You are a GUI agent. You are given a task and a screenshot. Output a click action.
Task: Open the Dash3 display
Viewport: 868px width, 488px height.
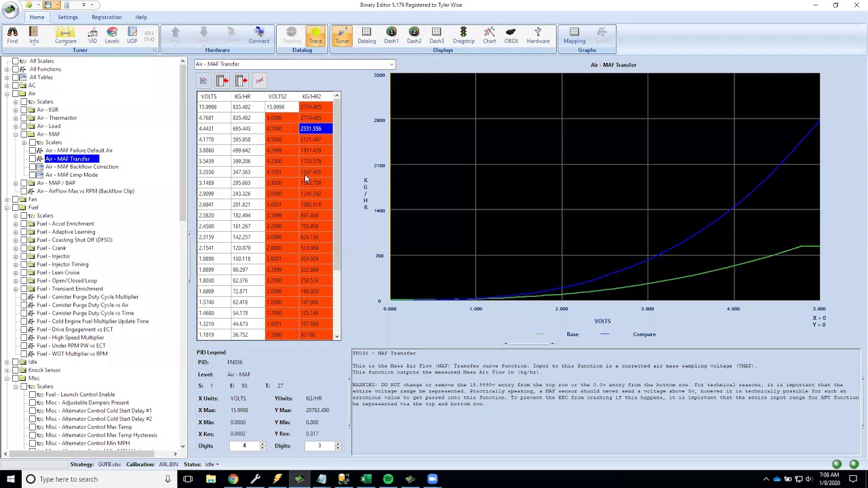tap(437, 35)
